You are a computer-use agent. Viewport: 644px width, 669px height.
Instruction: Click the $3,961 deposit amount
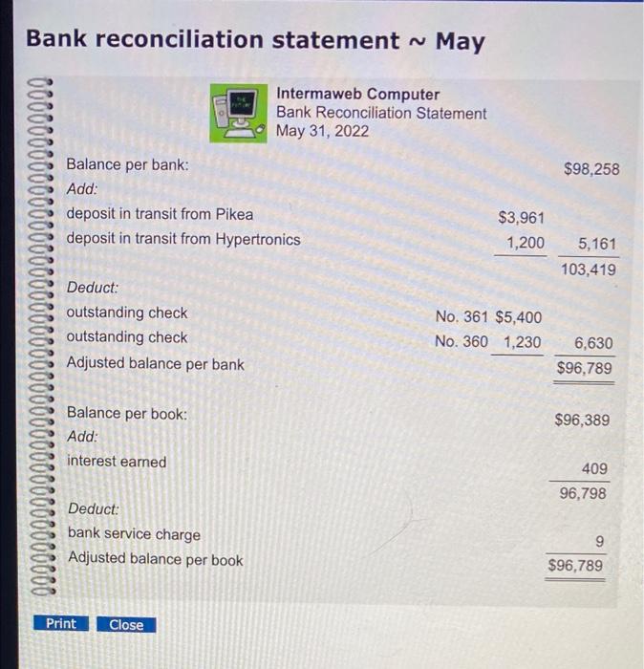(521, 218)
